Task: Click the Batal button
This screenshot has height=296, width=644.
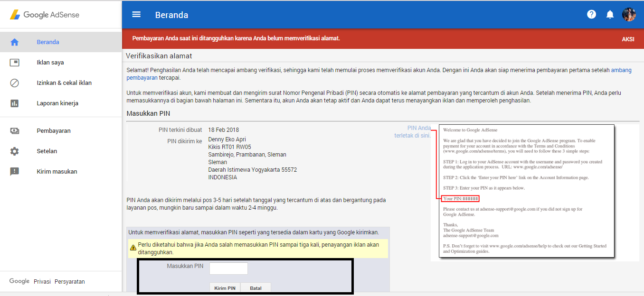Action: (256, 288)
